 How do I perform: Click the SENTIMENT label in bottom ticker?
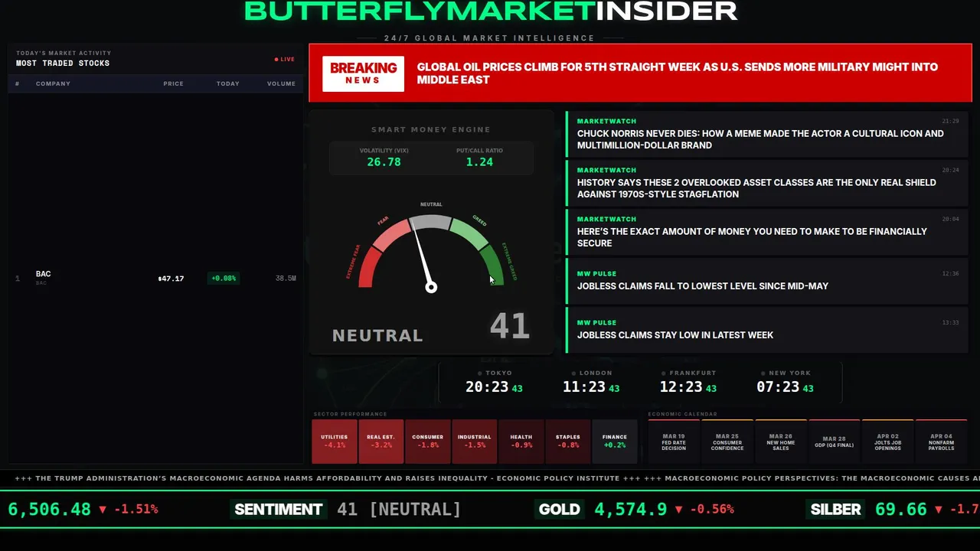pyautogui.click(x=279, y=510)
